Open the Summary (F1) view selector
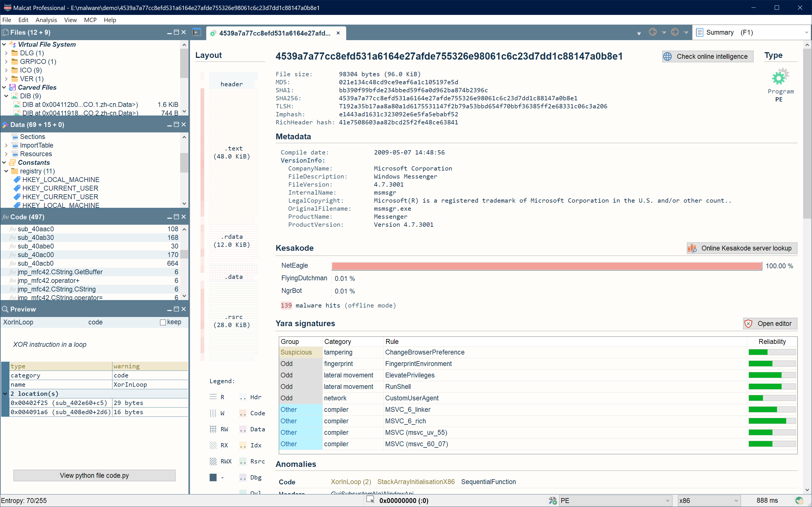812x507 pixels. point(752,32)
